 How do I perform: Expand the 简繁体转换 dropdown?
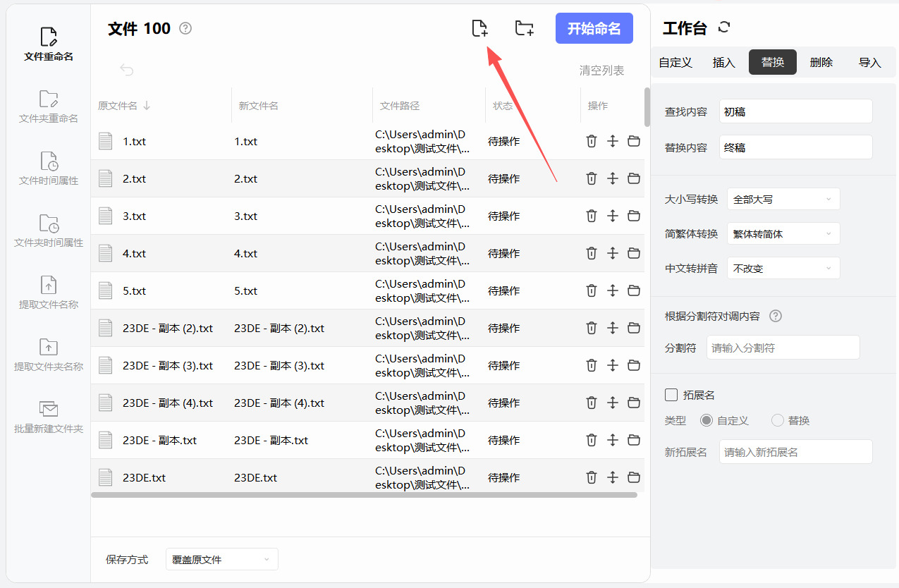(x=783, y=234)
